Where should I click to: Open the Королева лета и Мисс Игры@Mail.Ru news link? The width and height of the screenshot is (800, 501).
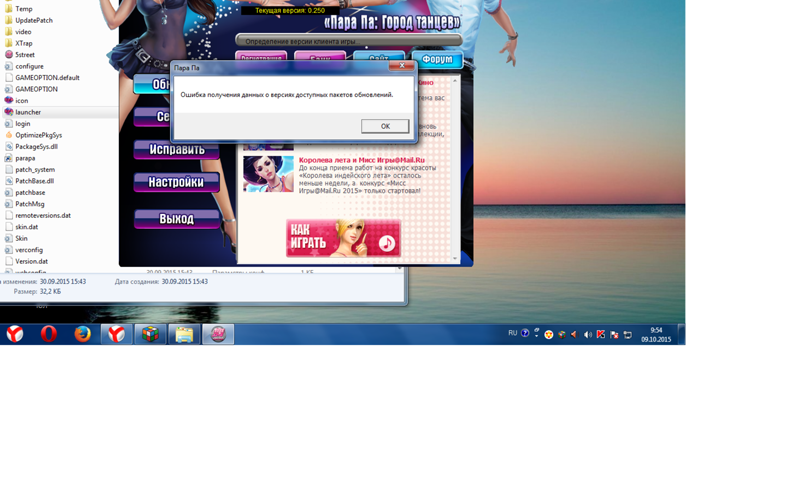[x=361, y=160]
